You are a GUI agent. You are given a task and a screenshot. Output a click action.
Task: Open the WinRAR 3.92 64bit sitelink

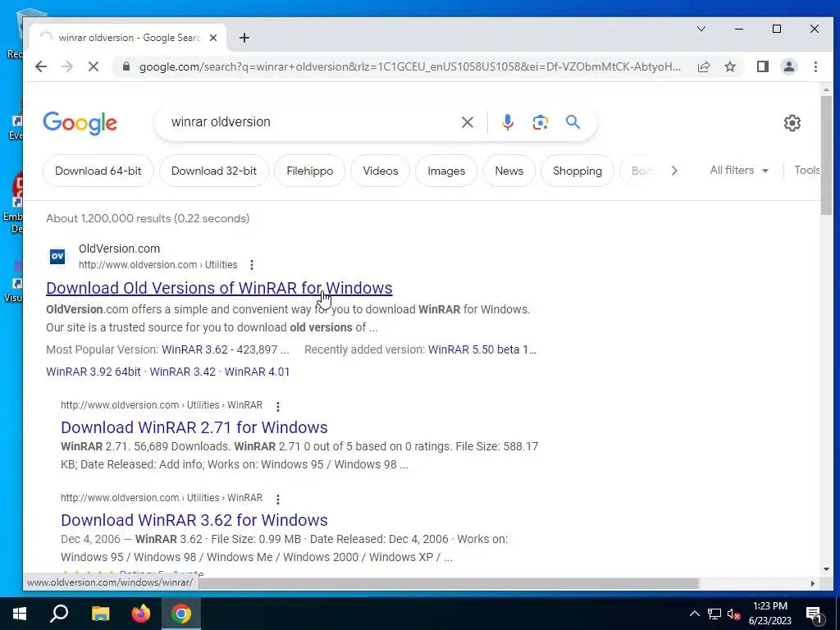pyautogui.click(x=94, y=372)
